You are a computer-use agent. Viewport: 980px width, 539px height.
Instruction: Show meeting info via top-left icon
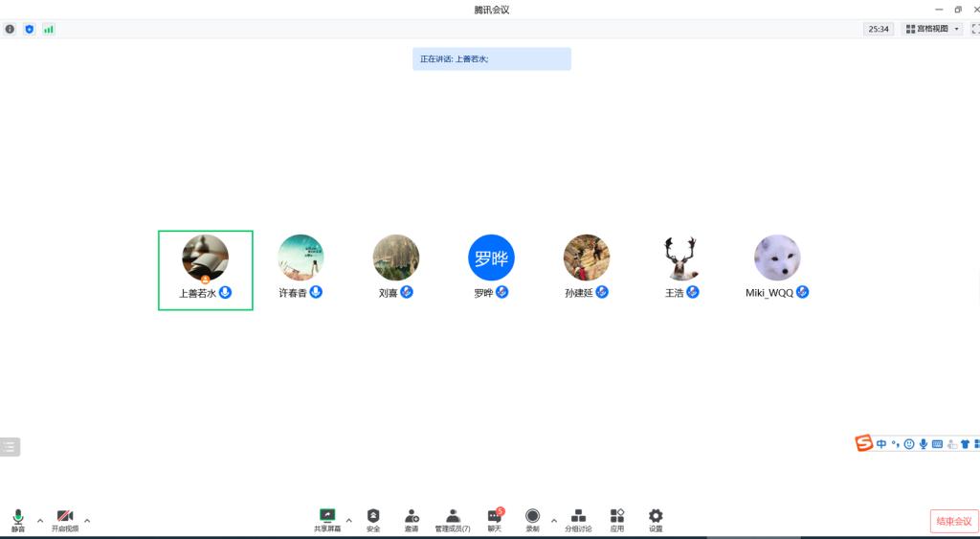tap(11, 30)
